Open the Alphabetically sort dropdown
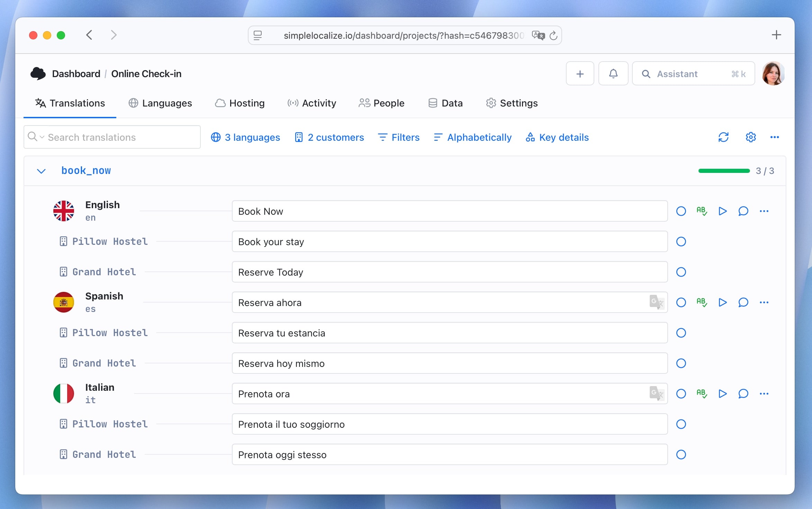The height and width of the screenshot is (509, 812). point(472,137)
